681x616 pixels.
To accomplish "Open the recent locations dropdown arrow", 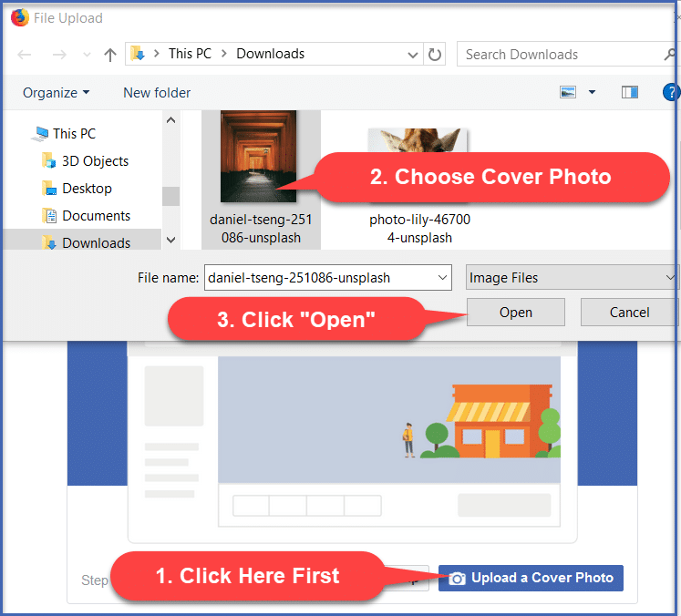I will click(87, 55).
